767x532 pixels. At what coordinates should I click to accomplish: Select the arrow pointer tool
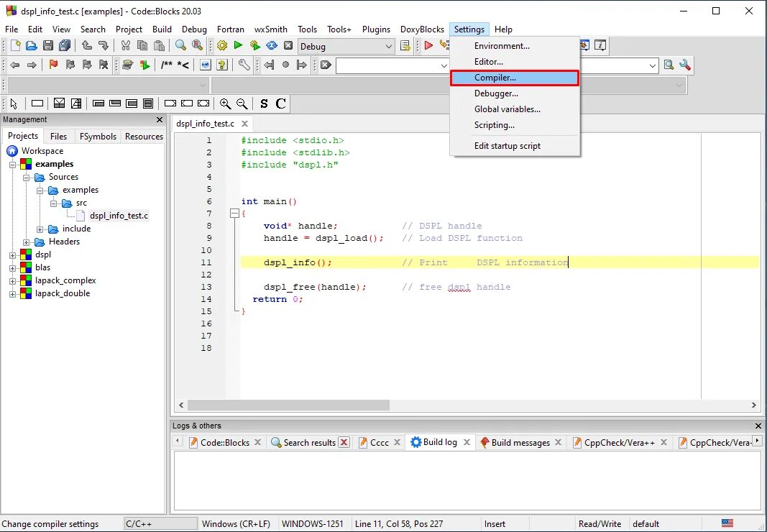[x=14, y=104]
